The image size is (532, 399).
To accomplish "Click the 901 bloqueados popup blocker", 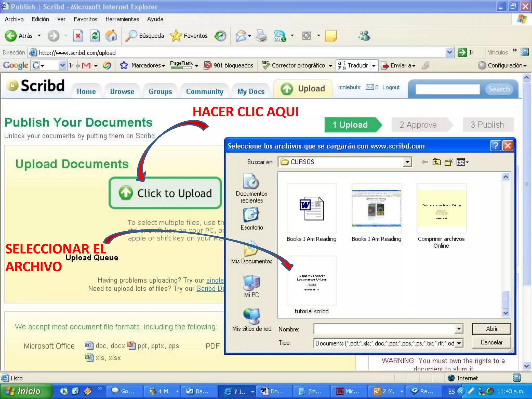I will pyautogui.click(x=228, y=65).
